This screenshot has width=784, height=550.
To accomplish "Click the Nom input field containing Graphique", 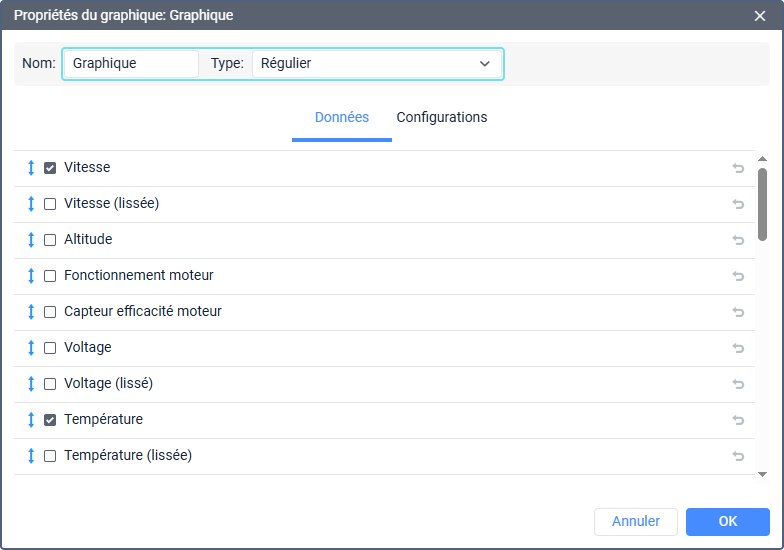I will pyautogui.click(x=131, y=63).
